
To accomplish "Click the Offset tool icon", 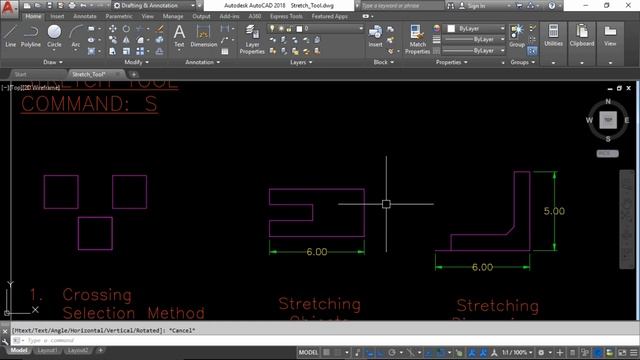I will click(x=160, y=51).
